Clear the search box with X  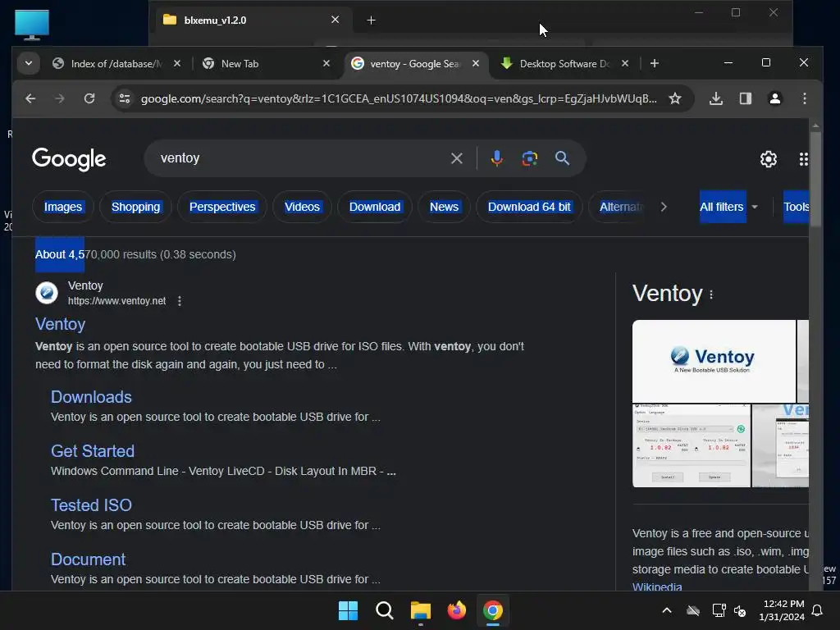coord(456,158)
